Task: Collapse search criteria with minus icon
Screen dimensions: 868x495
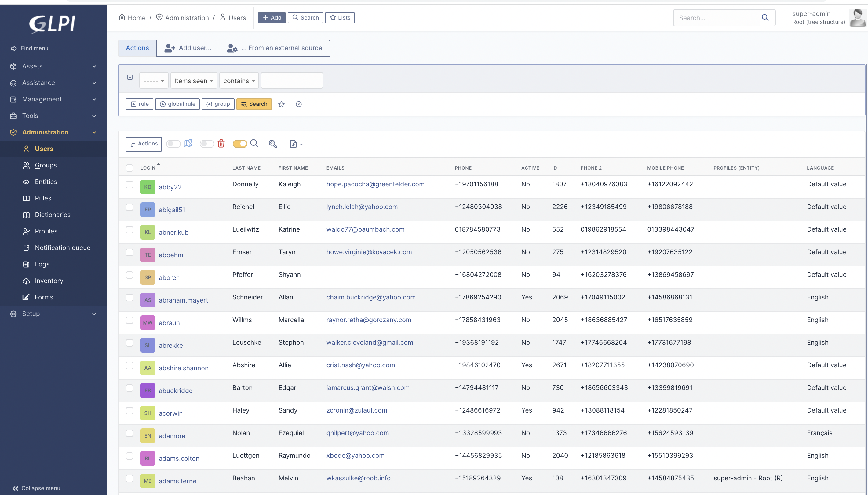Action: [130, 78]
